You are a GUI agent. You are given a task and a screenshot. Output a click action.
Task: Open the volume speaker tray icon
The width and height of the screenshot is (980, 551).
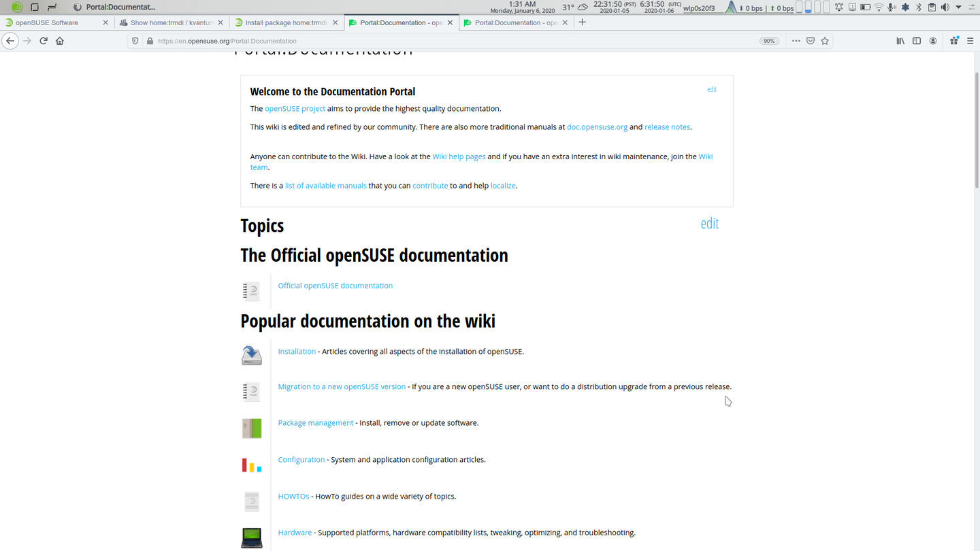[945, 7]
